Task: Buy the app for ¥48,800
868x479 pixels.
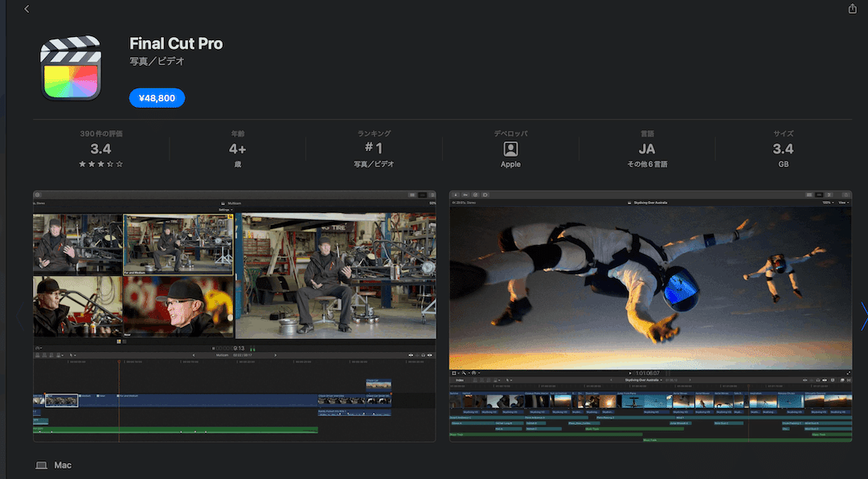Action: click(157, 98)
